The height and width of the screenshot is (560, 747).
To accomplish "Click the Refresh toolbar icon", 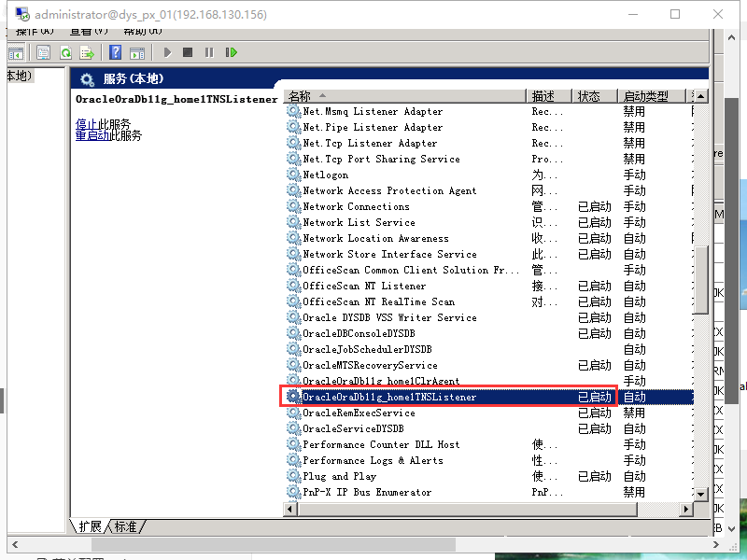I will 66,53.
